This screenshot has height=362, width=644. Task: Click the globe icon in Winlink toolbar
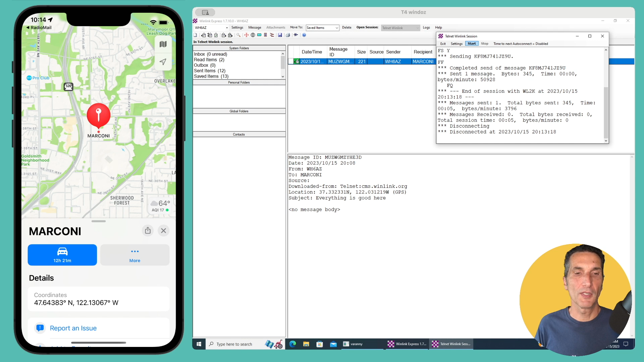253,35
